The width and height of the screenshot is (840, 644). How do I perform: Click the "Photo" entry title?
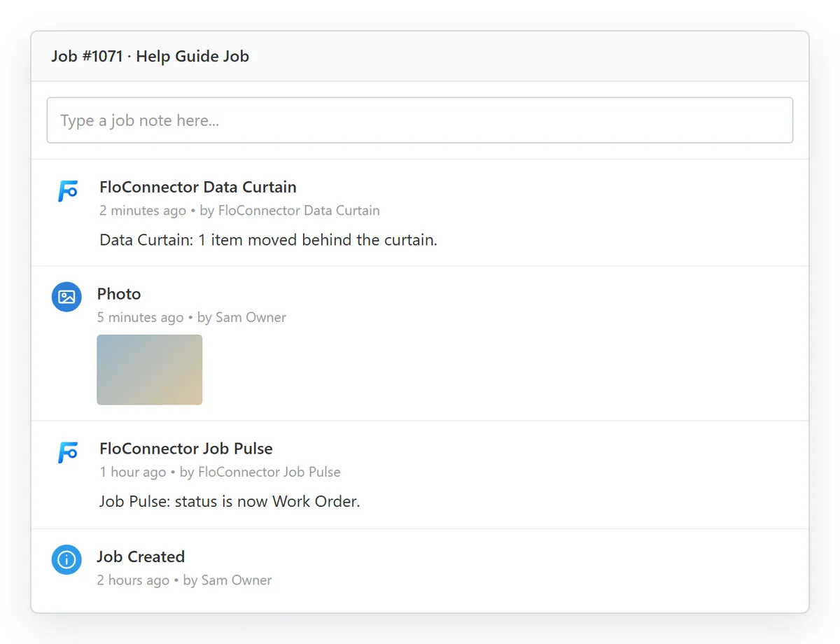(119, 294)
